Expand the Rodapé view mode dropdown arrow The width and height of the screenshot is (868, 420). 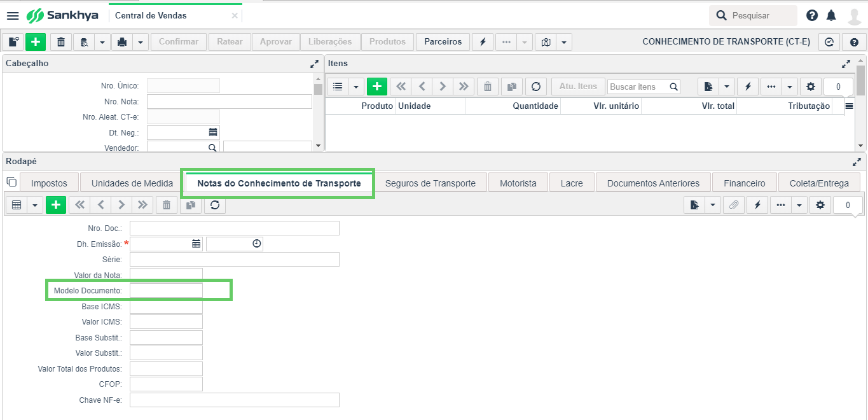[x=35, y=205]
